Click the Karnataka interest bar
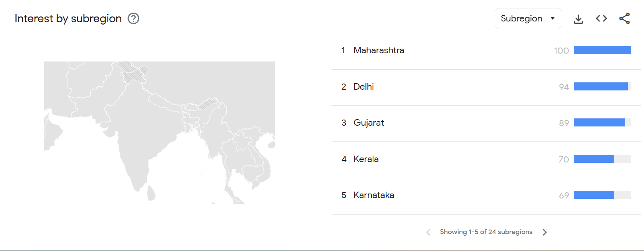The height and width of the screenshot is (251, 644). pos(593,195)
